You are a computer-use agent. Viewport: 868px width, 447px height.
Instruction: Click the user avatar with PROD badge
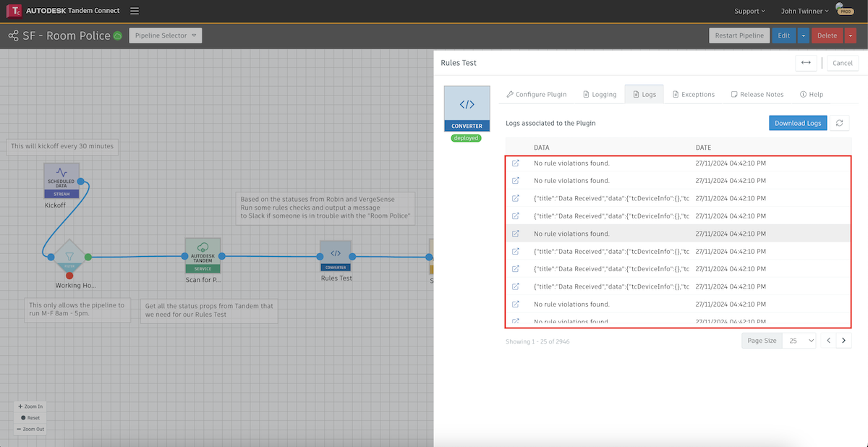843,10
